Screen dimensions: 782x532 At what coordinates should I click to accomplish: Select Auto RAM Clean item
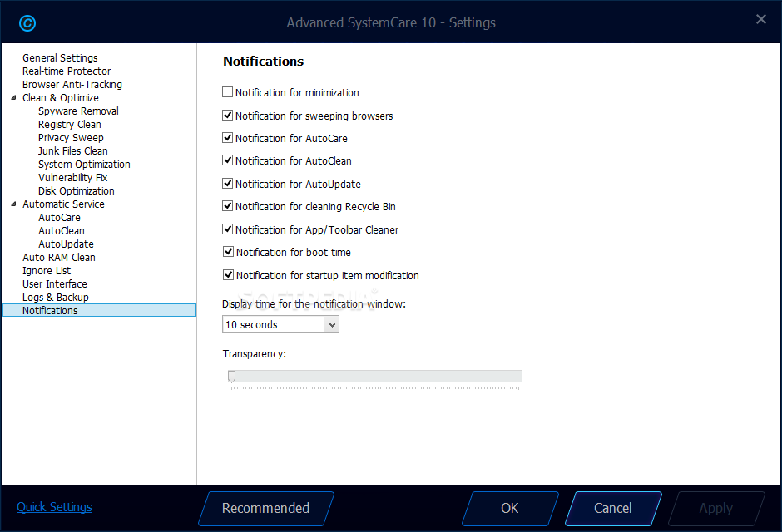click(x=59, y=257)
